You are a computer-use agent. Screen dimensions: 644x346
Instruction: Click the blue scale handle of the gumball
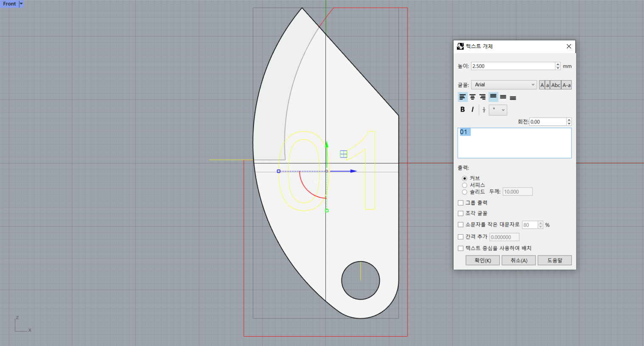pos(279,171)
